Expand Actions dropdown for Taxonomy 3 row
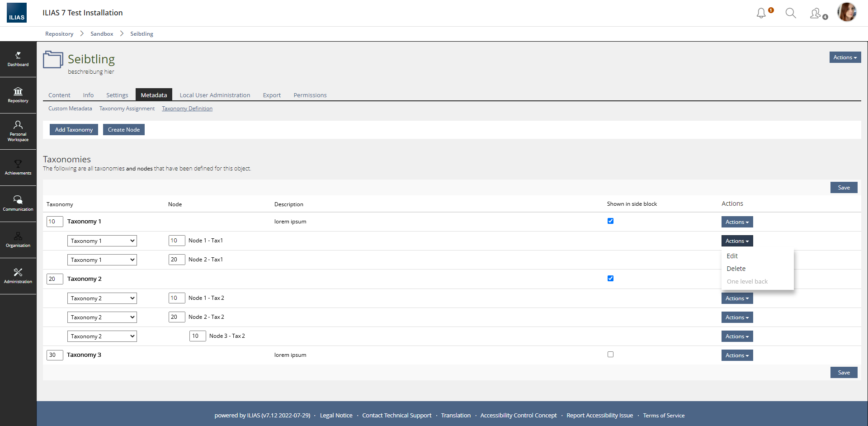The image size is (868, 426). 737,355
